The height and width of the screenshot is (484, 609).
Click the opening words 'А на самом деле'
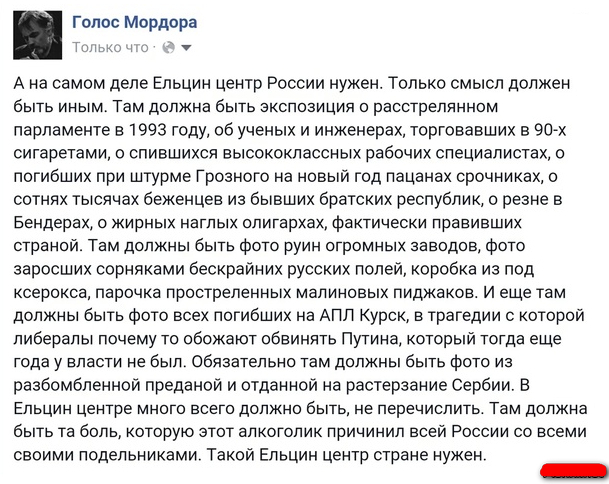point(76,82)
